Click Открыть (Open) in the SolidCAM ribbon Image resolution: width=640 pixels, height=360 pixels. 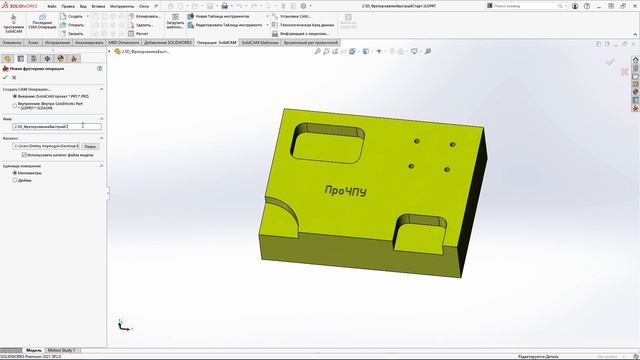72,25
